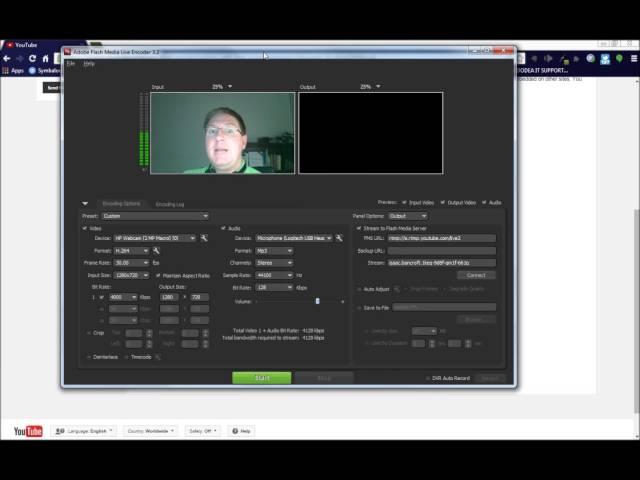
Task: Toggle the Video checkbox
Action: (85, 228)
